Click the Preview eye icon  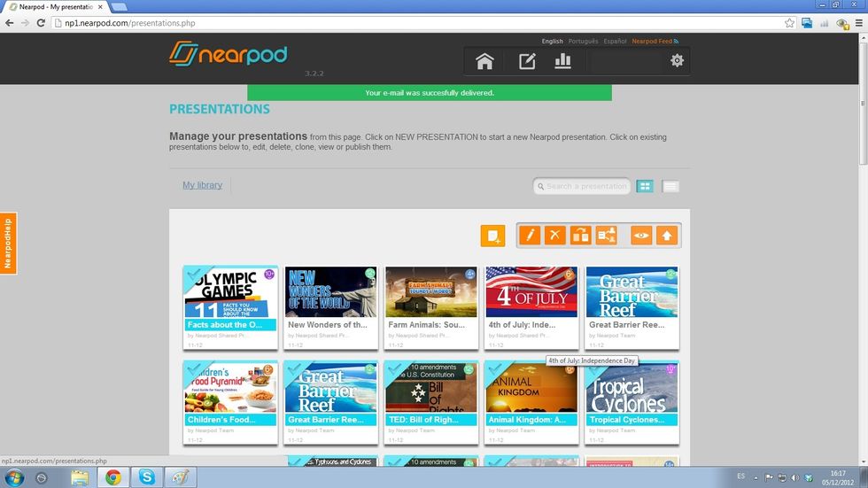pyautogui.click(x=641, y=236)
